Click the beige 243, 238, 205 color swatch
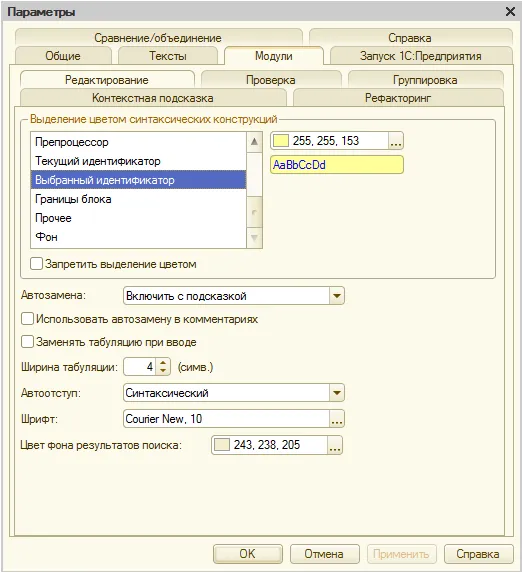Screen dimensions: 522x572 click(x=221, y=445)
